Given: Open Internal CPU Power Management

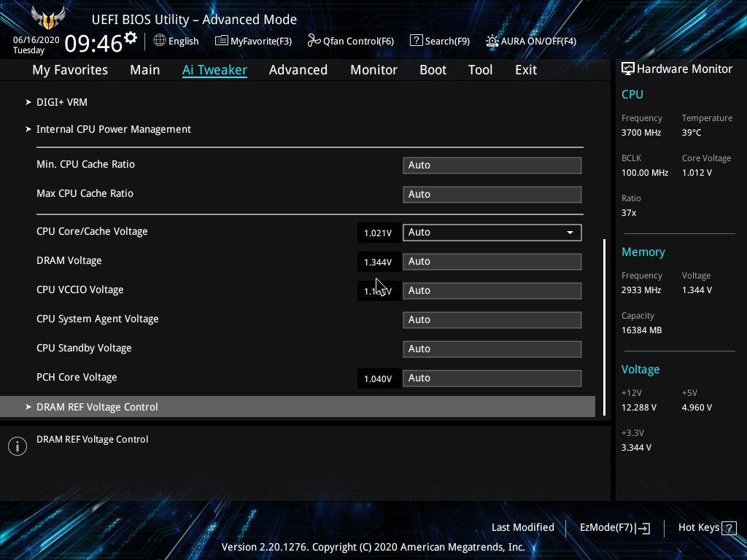Looking at the screenshot, I should (114, 128).
